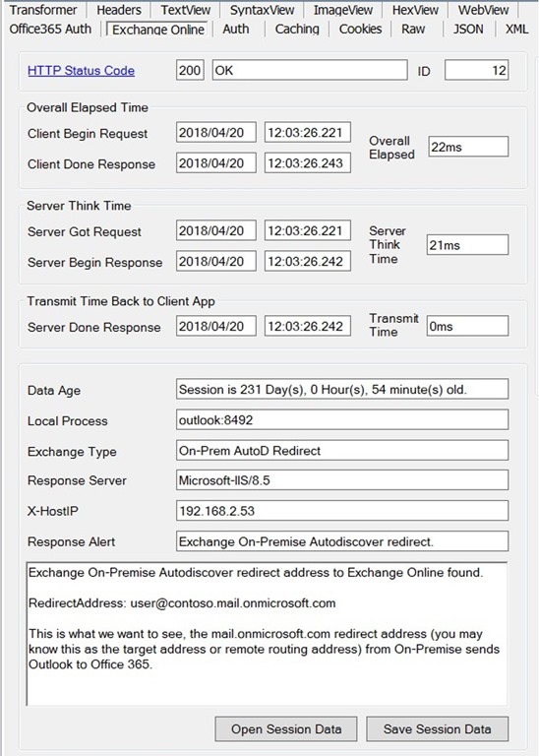The width and height of the screenshot is (539, 756).
Task: Click inside the redirect address description box
Action: coord(267,634)
